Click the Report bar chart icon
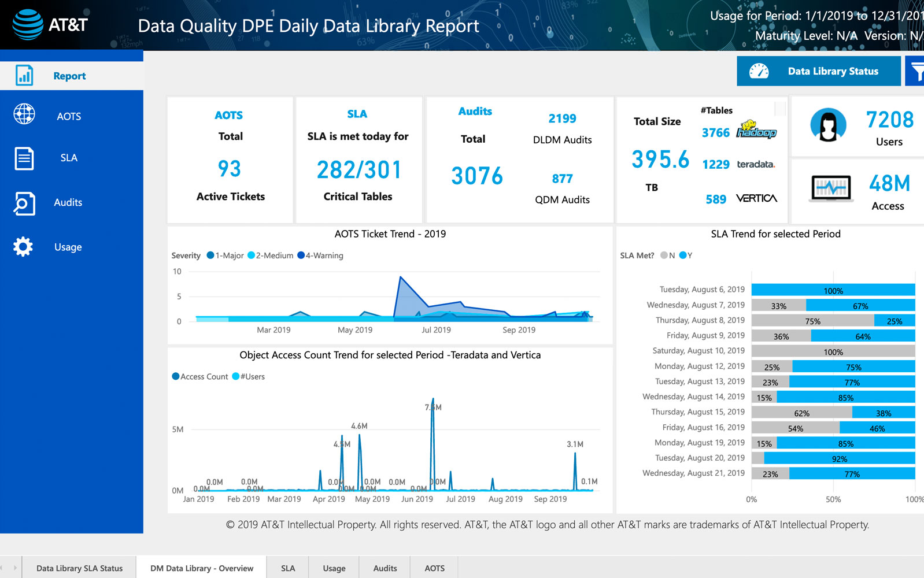The height and width of the screenshot is (578, 924). click(24, 76)
